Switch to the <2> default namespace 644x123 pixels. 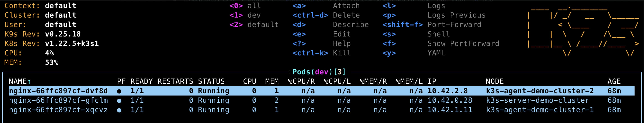coord(254,25)
